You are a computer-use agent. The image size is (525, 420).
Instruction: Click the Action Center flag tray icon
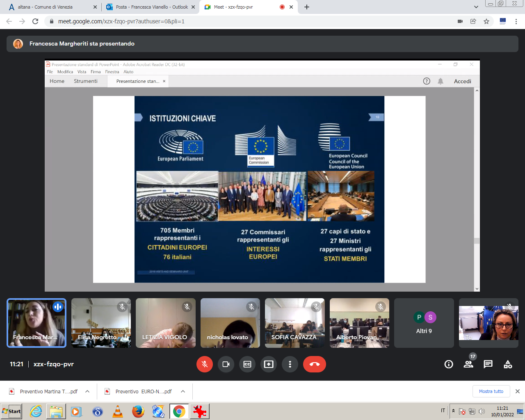tap(462, 411)
